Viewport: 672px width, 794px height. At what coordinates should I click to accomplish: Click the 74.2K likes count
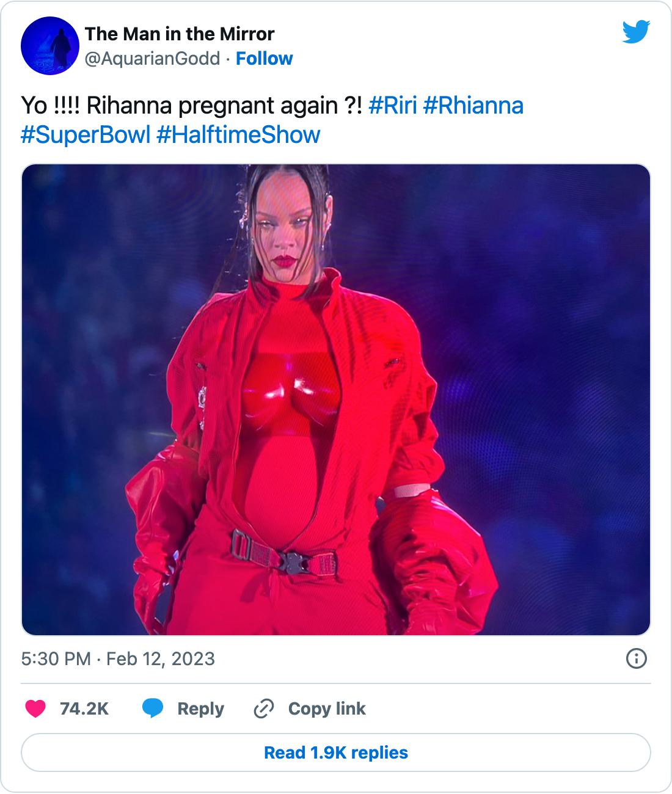(x=84, y=708)
